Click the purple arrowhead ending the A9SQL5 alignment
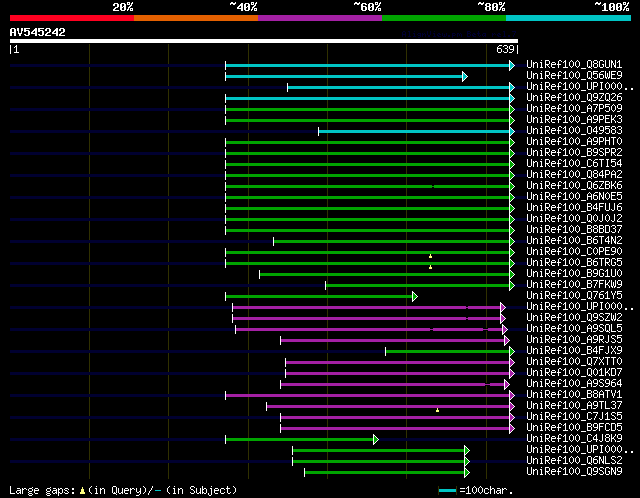 click(x=504, y=329)
